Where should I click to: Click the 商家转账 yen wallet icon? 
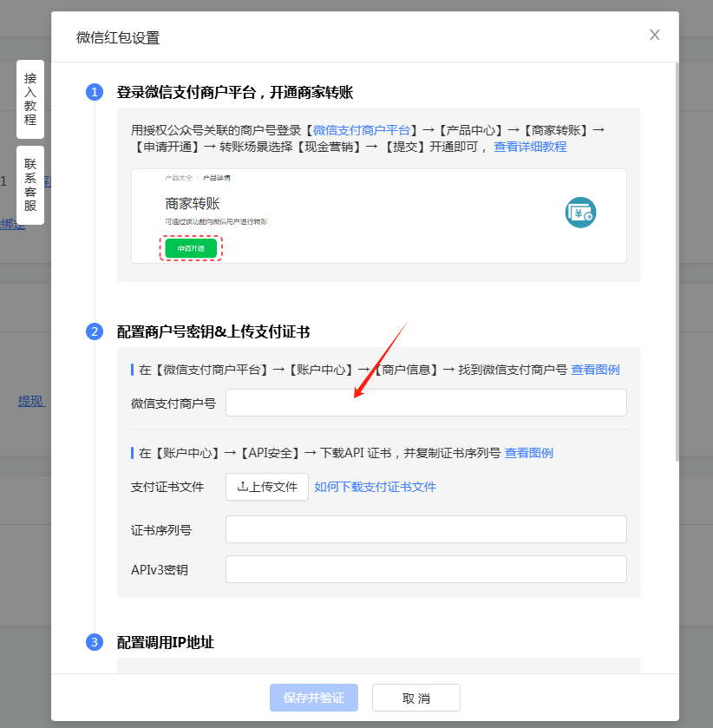pyautogui.click(x=580, y=213)
